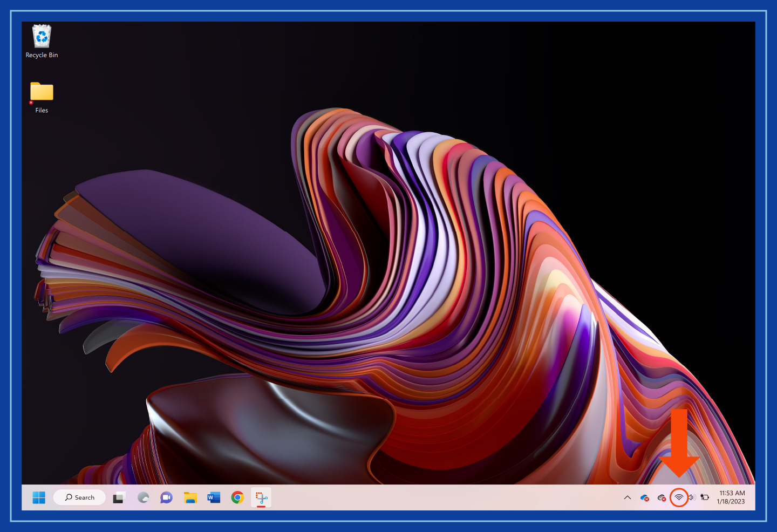The image size is (777, 532).
Task: Click the volume speaker tray icon
Action: pos(692,497)
